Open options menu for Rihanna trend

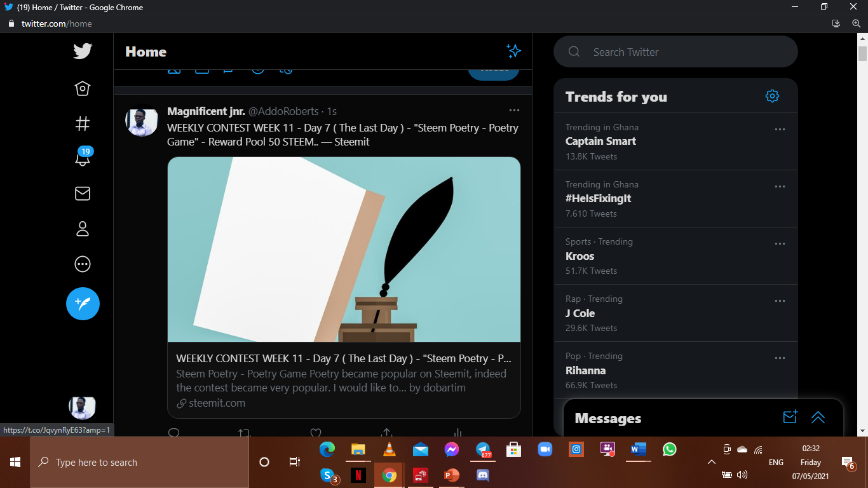coord(780,358)
